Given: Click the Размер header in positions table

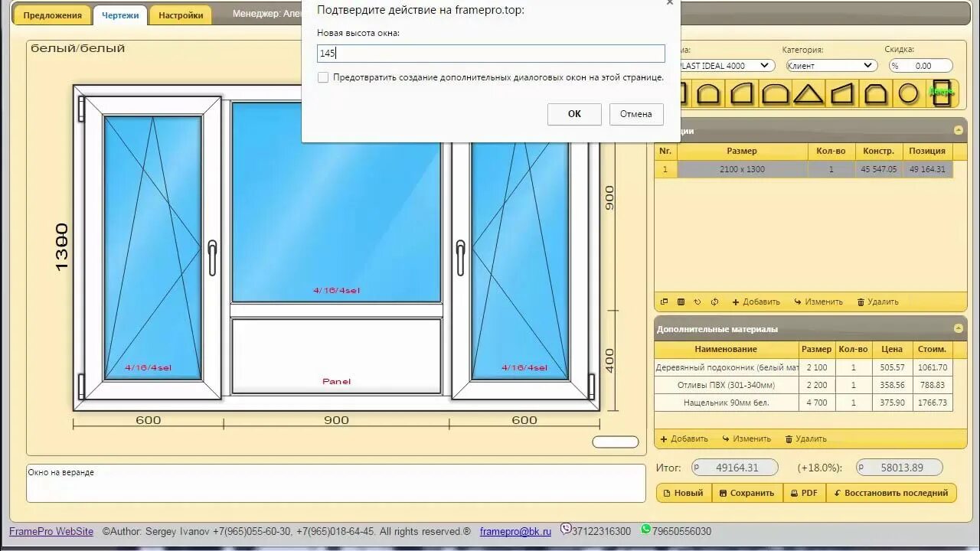Looking at the screenshot, I should point(742,152).
